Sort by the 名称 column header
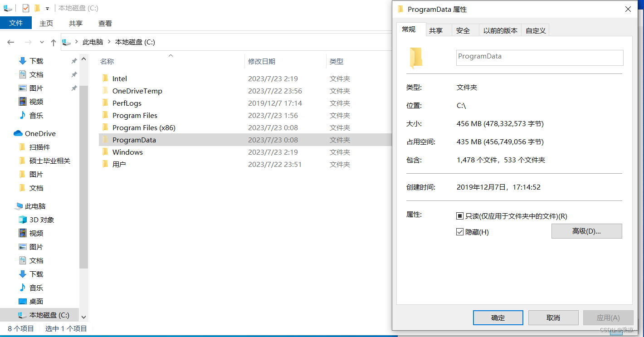 [107, 61]
